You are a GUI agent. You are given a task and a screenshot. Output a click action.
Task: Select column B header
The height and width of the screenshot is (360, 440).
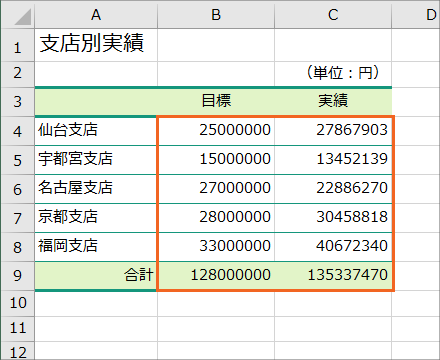pyautogui.click(x=216, y=14)
